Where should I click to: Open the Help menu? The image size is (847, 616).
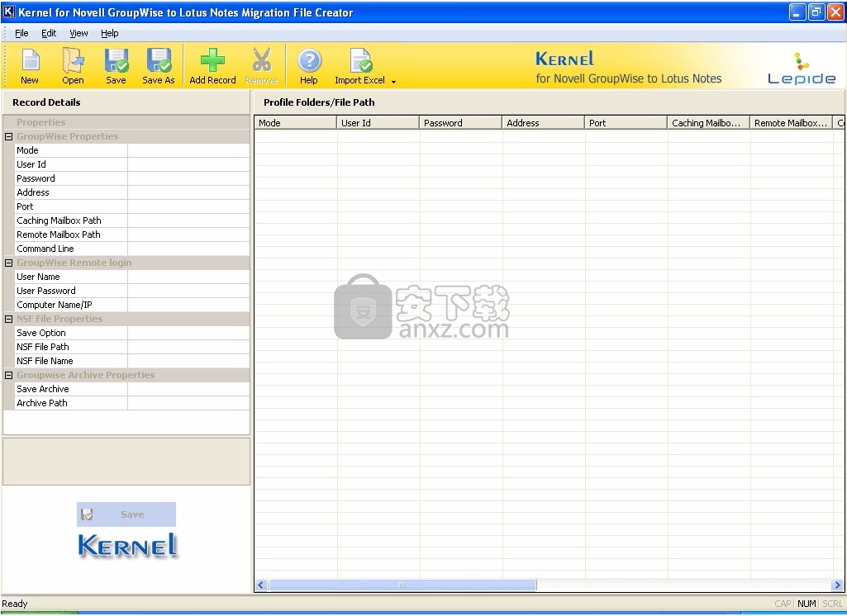[110, 33]
